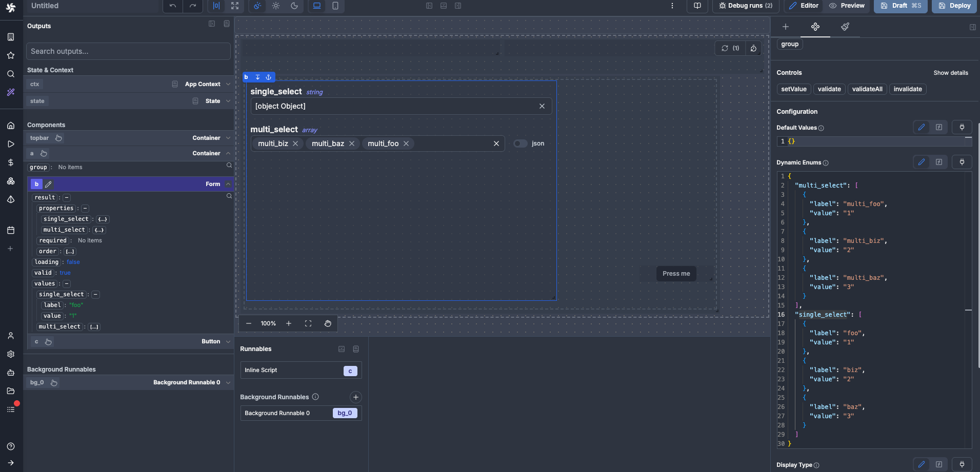
Task: Switch to mobile viewport icon
Action: 335,6
